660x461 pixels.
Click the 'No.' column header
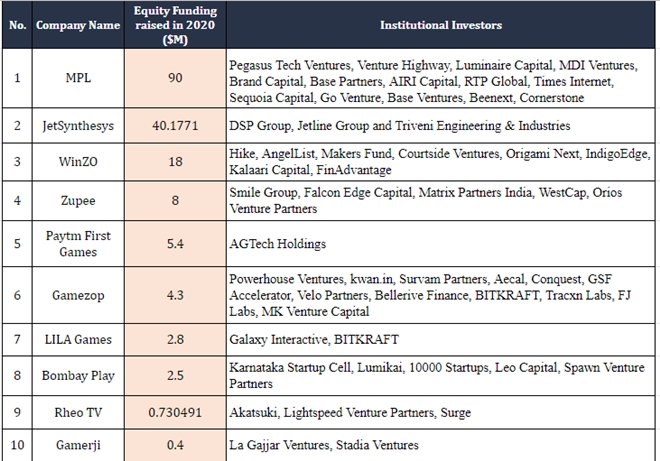click(16, 25)
